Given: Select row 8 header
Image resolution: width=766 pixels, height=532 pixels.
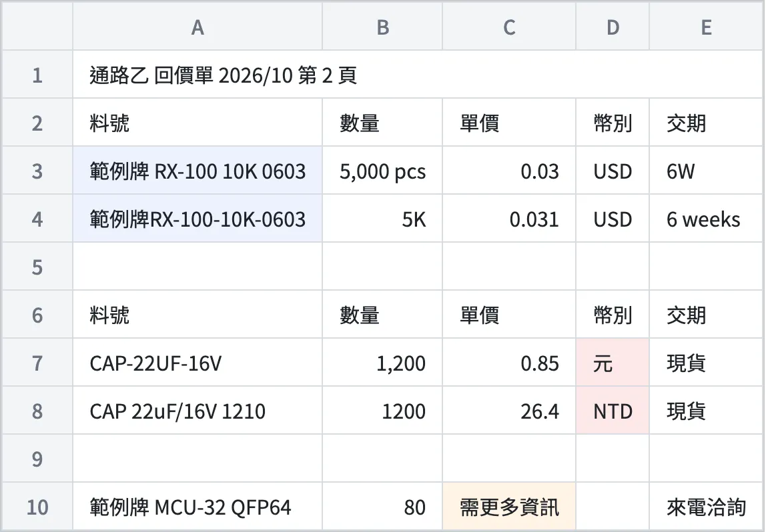Looking at the screenshot, I should click(37, 410).
